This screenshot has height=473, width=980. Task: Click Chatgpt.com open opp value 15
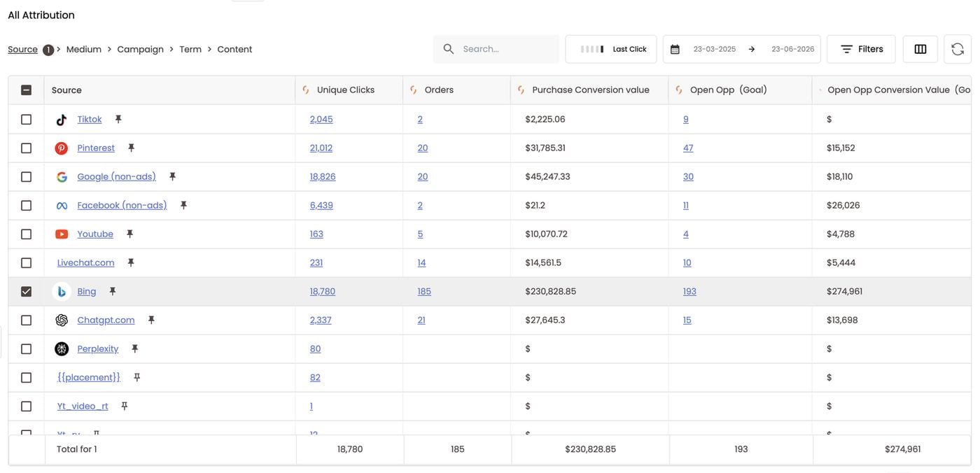[x=687, y=320]
